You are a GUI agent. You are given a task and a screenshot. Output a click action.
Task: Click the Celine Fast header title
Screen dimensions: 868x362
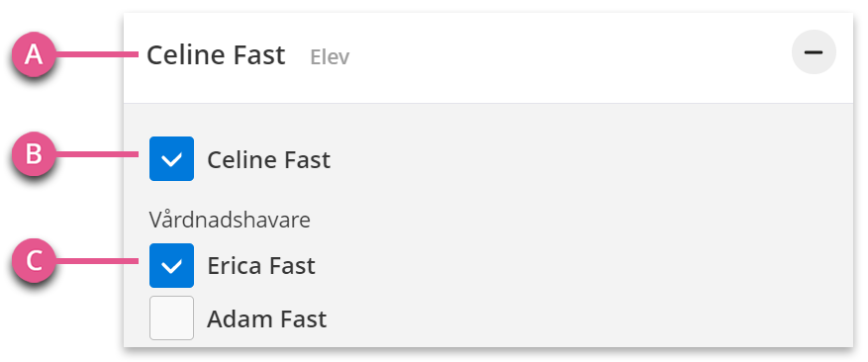pyautogui.click(x=216, y=55)
